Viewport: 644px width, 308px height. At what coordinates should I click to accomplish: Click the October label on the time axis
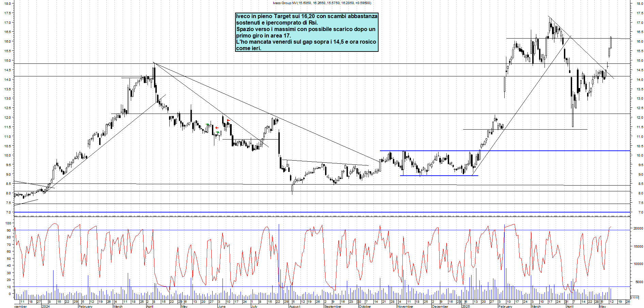pyautogui.click(x=365, y=306)
